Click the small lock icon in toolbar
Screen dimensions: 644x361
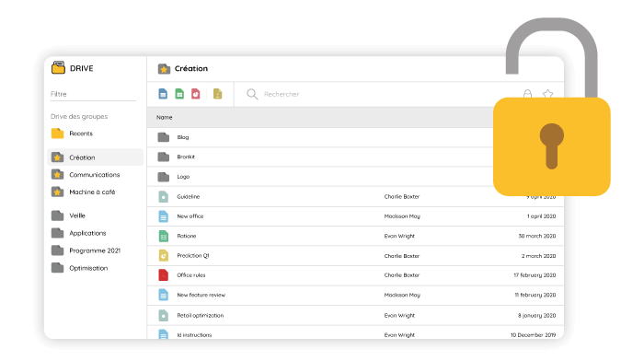click(528, 94)
